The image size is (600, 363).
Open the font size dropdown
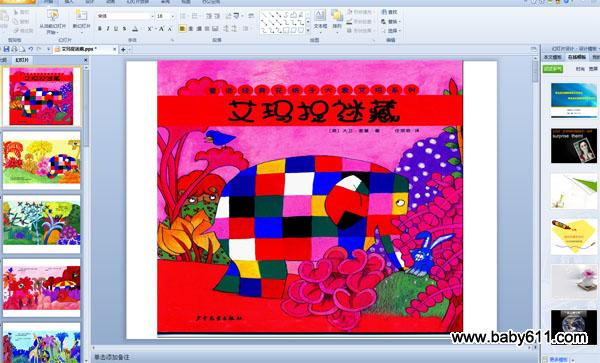173,16
